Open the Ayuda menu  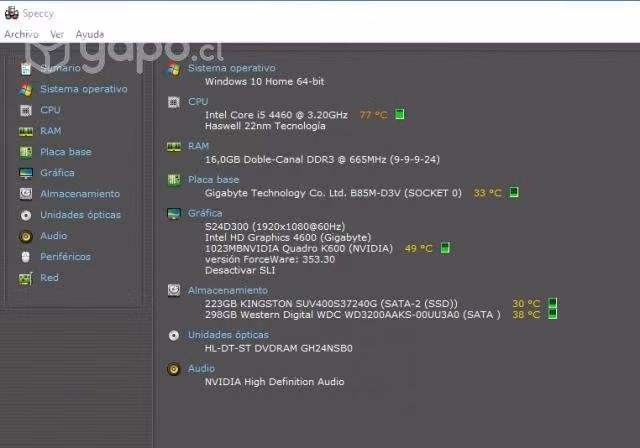coord(90,34)
